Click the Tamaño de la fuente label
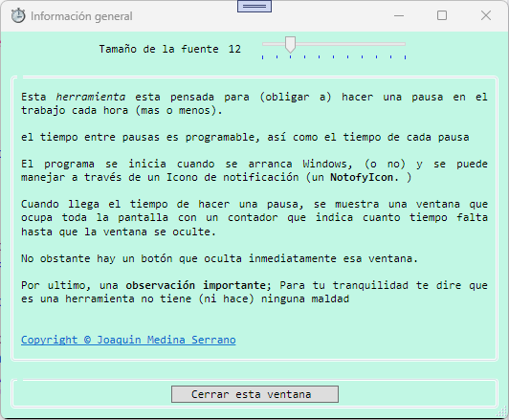The height and width of the screenshot is (420, 509). tap(159, 50)
